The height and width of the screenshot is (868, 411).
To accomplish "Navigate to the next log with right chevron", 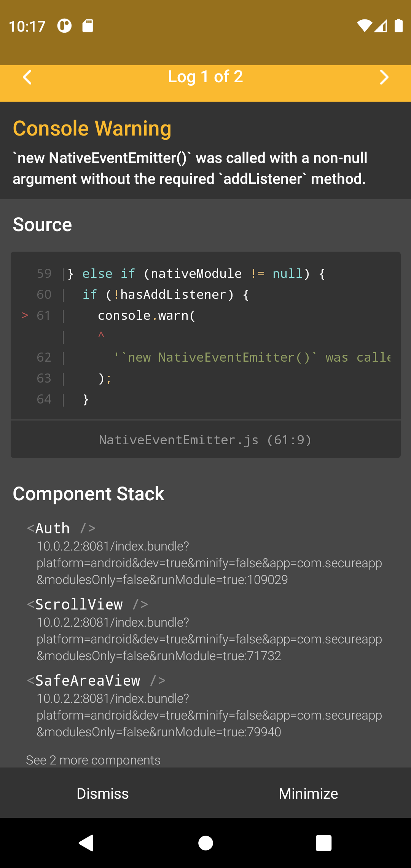I will tap(384, 77).
